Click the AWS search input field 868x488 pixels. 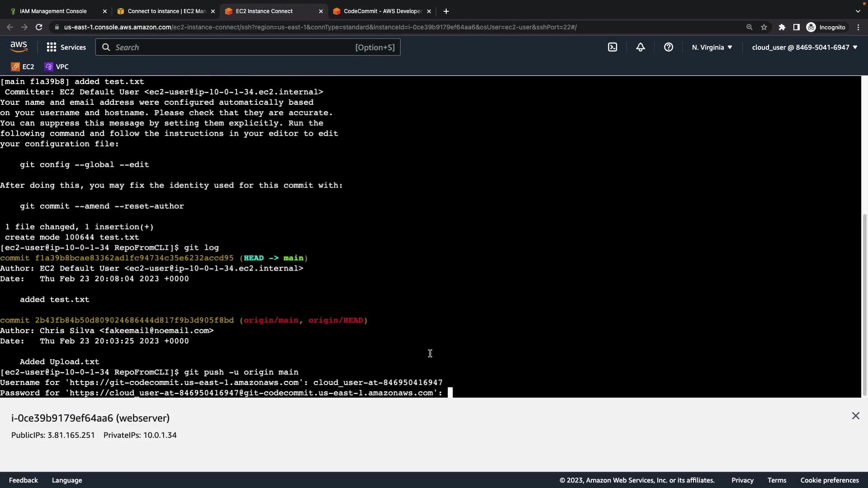tap(235, 47)
